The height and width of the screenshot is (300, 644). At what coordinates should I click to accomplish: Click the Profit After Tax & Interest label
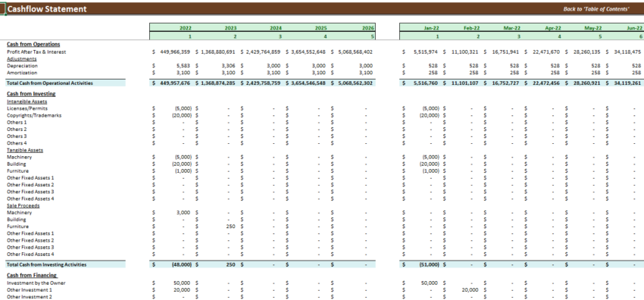click(x=36, y=52)
